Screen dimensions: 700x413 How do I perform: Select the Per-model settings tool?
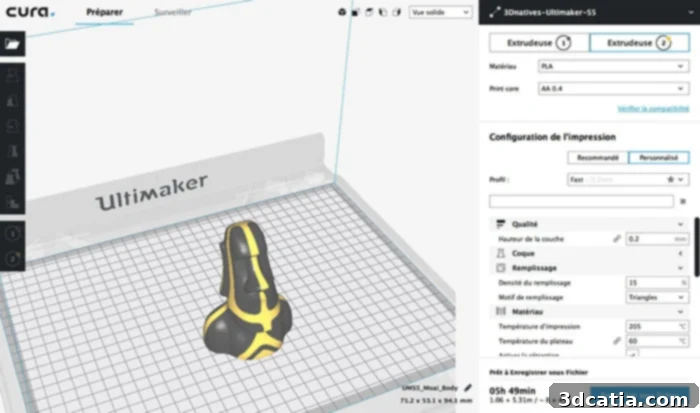12,177
